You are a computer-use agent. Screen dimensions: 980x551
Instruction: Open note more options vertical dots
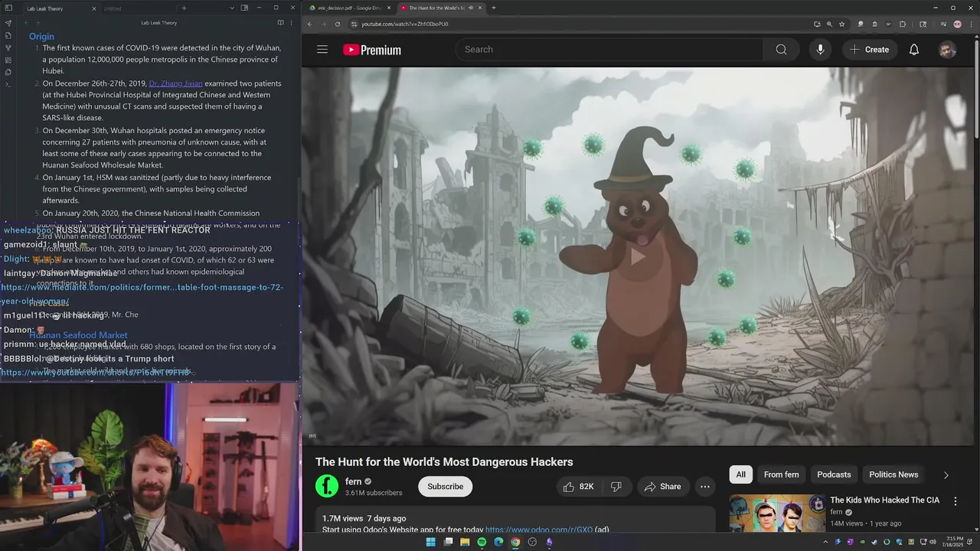point(292,23)
